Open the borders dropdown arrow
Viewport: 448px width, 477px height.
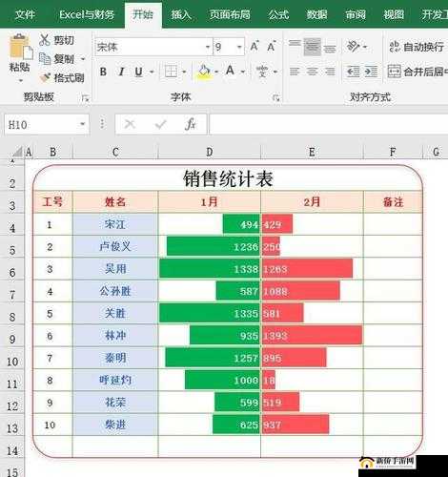(184, 72)
